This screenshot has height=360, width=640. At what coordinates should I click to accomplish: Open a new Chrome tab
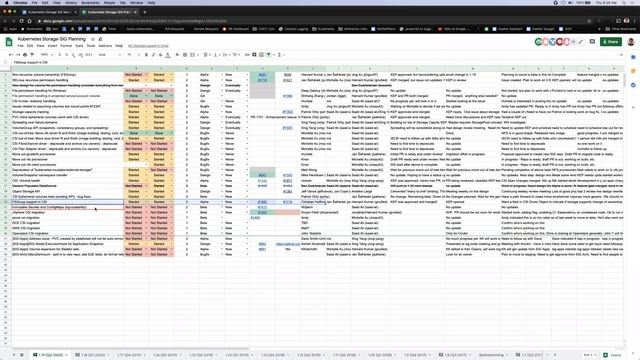(144, 12)
